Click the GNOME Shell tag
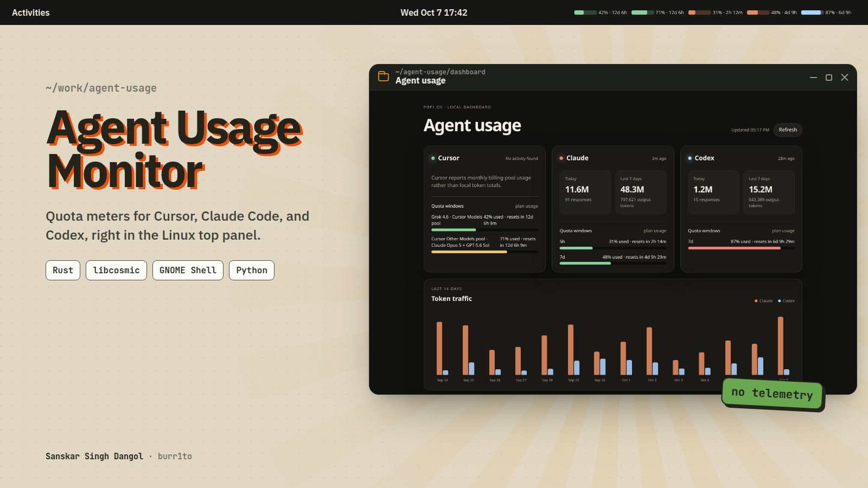The image size is (868, 488). coord(188,270)
